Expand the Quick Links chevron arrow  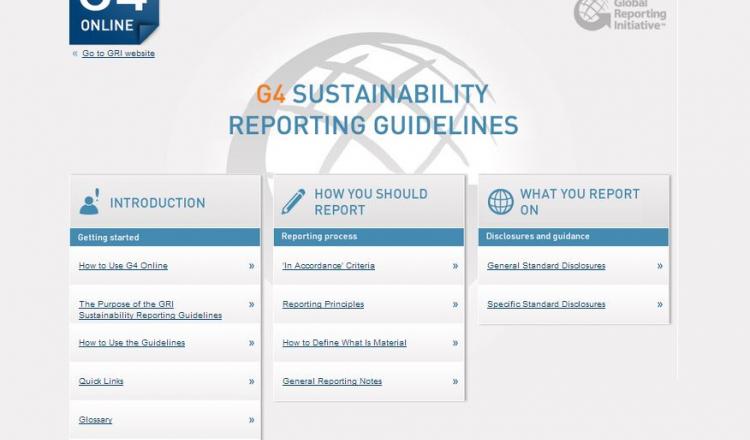[251, 381]
